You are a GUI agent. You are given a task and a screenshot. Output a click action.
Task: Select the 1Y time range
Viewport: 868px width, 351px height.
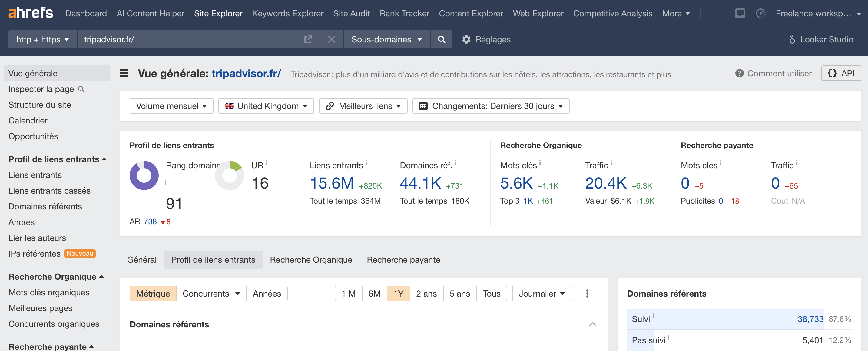(398, 294)
